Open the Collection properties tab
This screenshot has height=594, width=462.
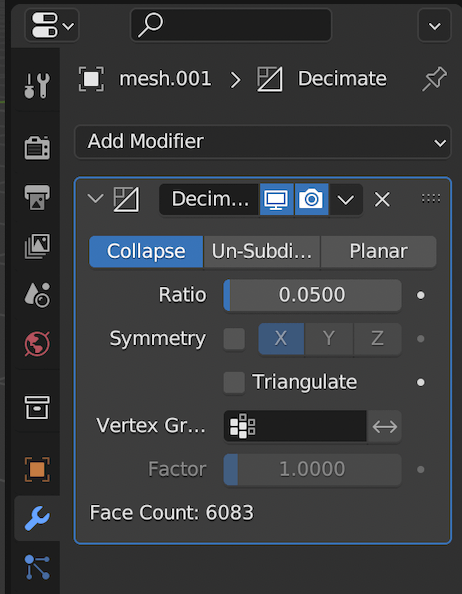click(x=37, y=408)
